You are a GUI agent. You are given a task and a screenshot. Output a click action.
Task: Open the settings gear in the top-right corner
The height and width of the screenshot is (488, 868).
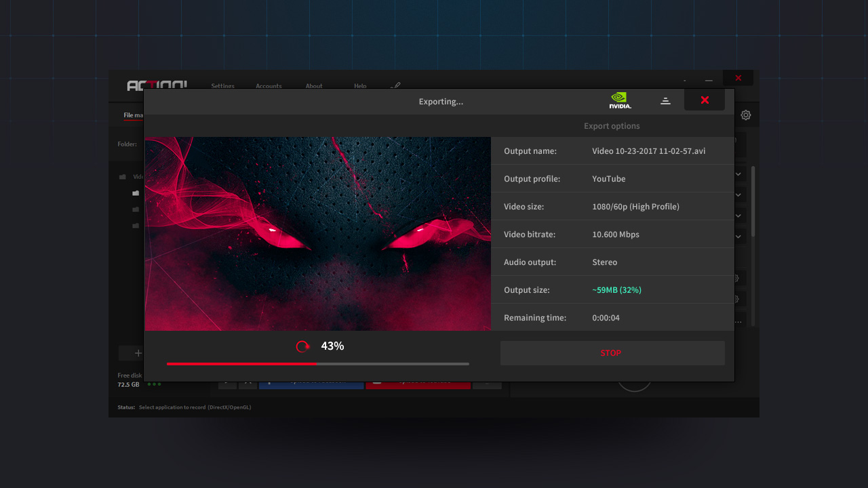tap(746, 115)
